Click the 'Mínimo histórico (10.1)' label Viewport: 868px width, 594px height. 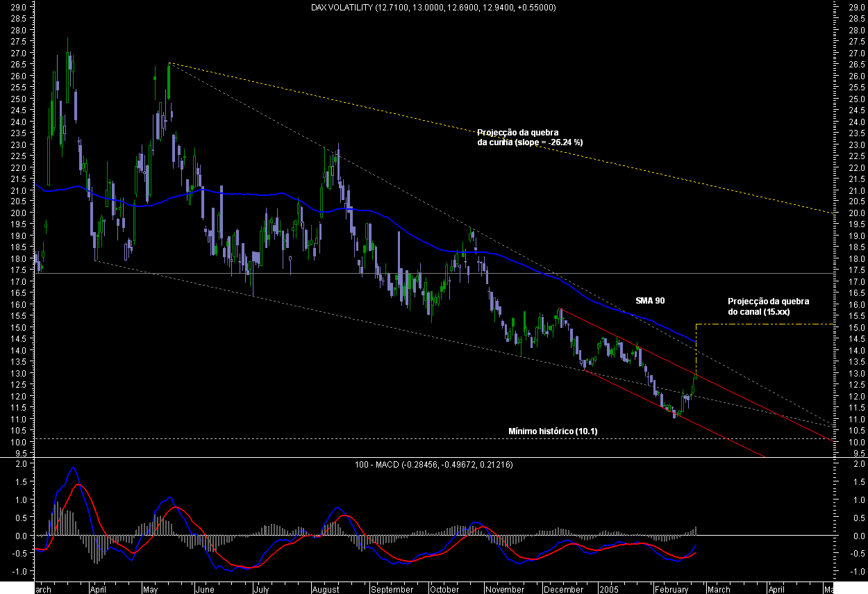[553, 431]
